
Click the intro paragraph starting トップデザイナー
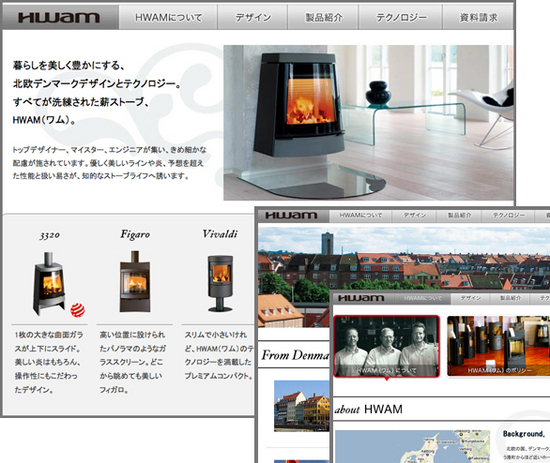[x=110, y=163]
